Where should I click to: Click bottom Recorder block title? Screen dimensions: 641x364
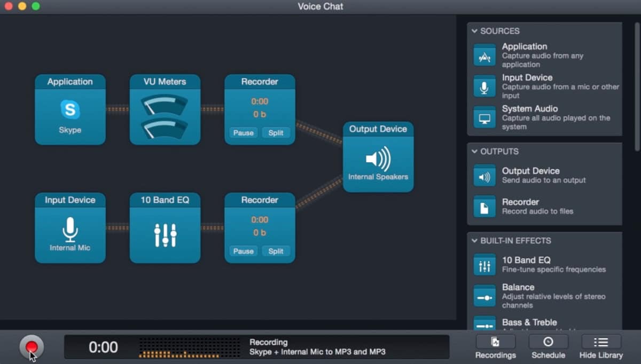tap(260, 200)
